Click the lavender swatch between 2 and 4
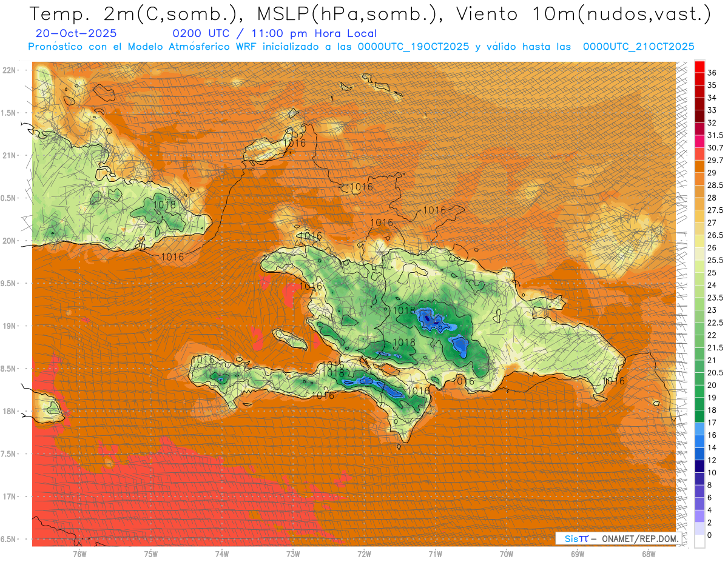Viewport: 728px width, 562px height. click(x=699, y=517)
